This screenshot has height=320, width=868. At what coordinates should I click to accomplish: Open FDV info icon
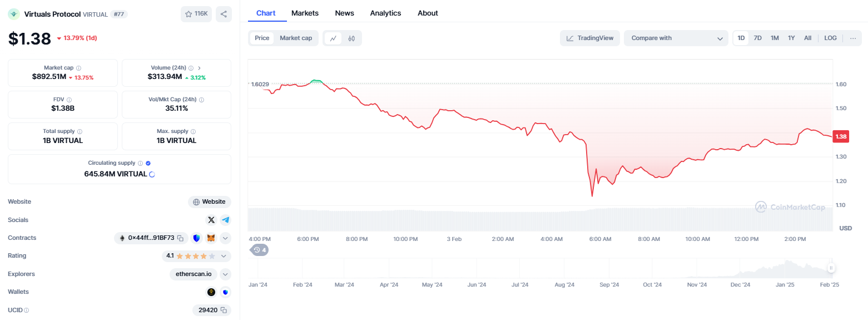[69, 100]
